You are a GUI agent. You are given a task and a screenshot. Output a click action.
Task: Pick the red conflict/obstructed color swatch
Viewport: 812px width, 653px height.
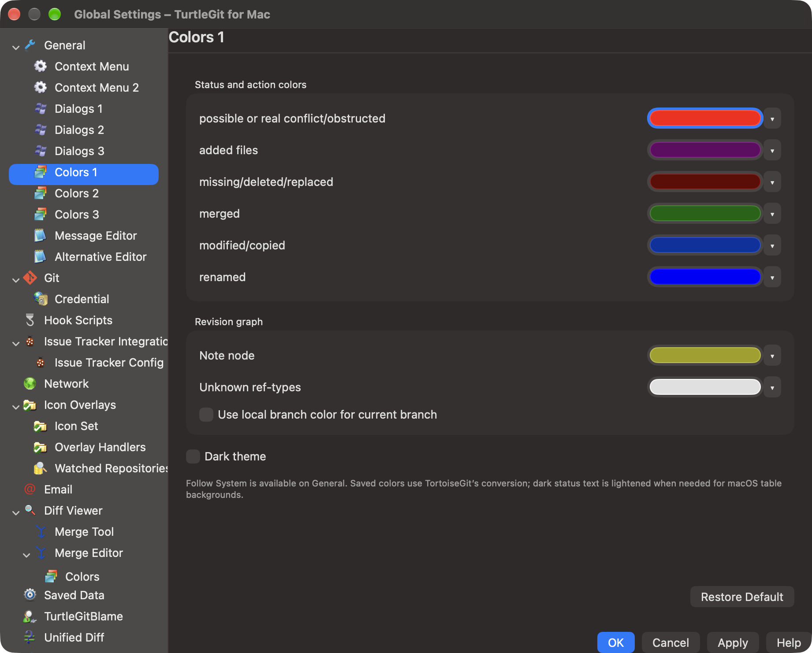[x=705, y=118]
